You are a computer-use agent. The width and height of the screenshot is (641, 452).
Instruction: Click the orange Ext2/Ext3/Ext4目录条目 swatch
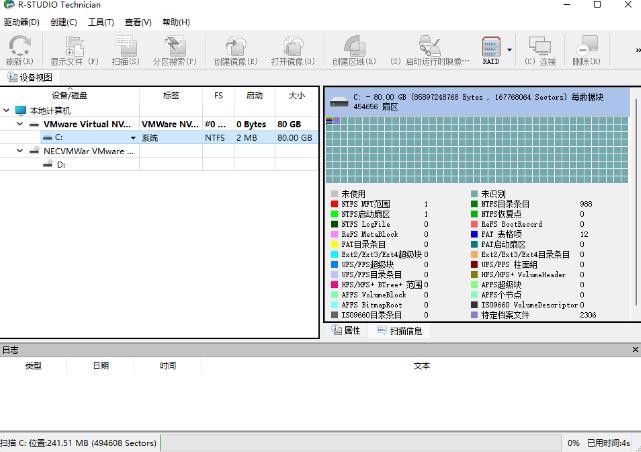pyautogui.click(x=474, y=254)
